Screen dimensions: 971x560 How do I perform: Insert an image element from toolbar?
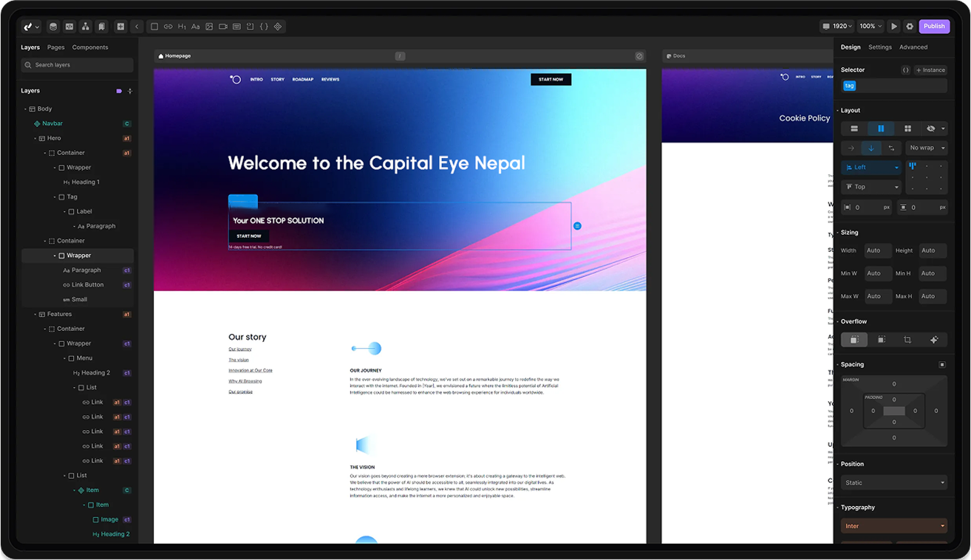point(209,27)
